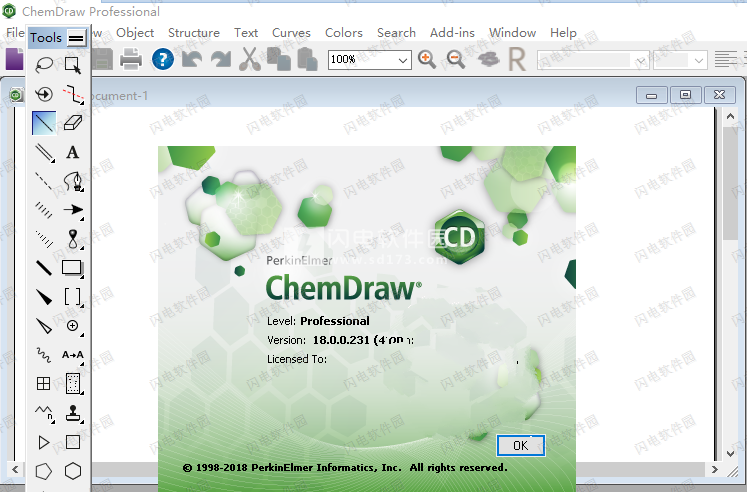Select the Bold Bond tool
Screen dimensions: 747x492
(x=44, y=268)
